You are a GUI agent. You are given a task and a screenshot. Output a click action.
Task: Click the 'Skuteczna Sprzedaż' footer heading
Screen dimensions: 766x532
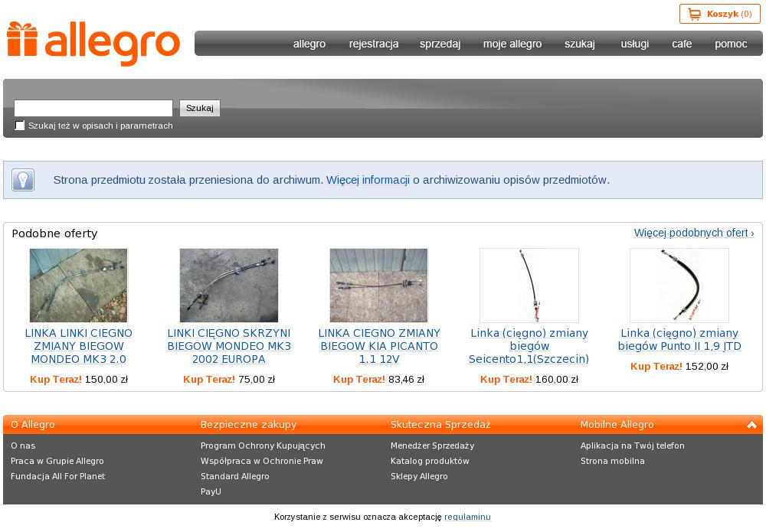[440, 425]
